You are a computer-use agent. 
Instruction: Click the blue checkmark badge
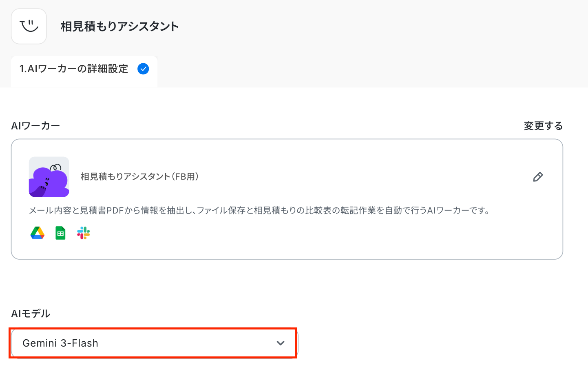coord(143,69)
